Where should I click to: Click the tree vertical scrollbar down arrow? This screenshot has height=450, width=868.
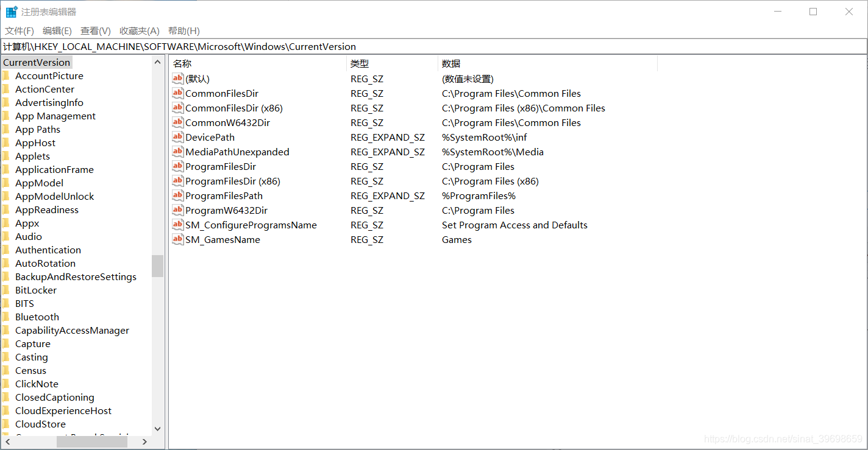coord(158,429)
